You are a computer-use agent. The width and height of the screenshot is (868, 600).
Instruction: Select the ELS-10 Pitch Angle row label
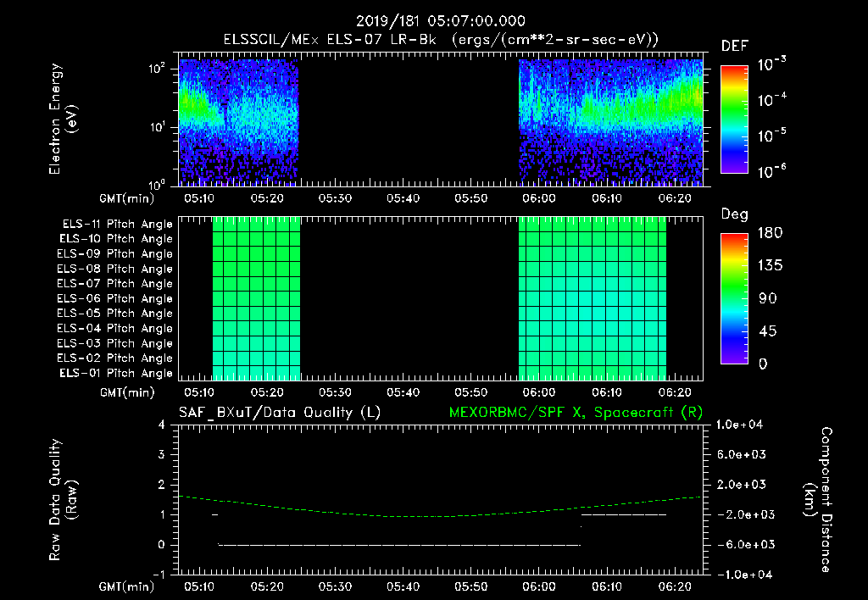(116, 239)
